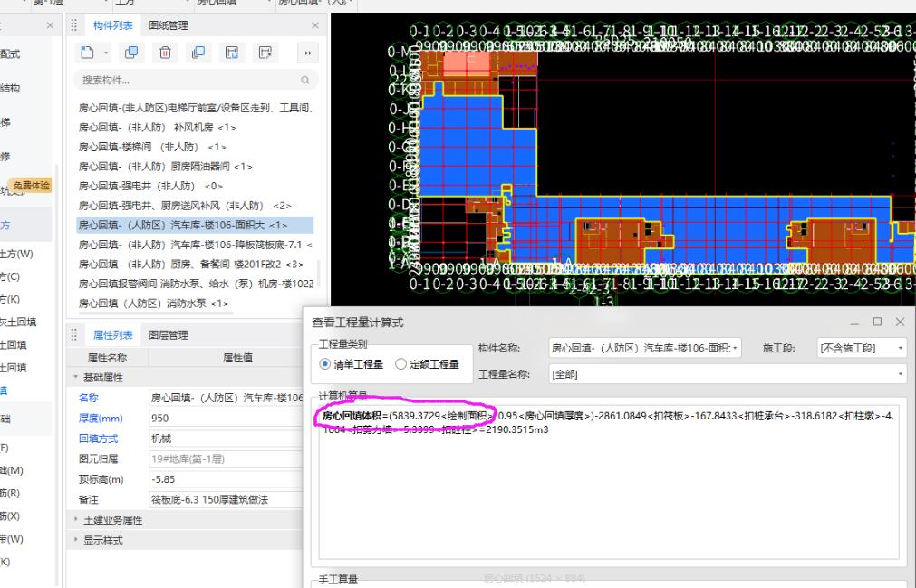The height and width of the screenshot is (588, 916).
Task: Click the copy component icon
Action: [131, 53]
